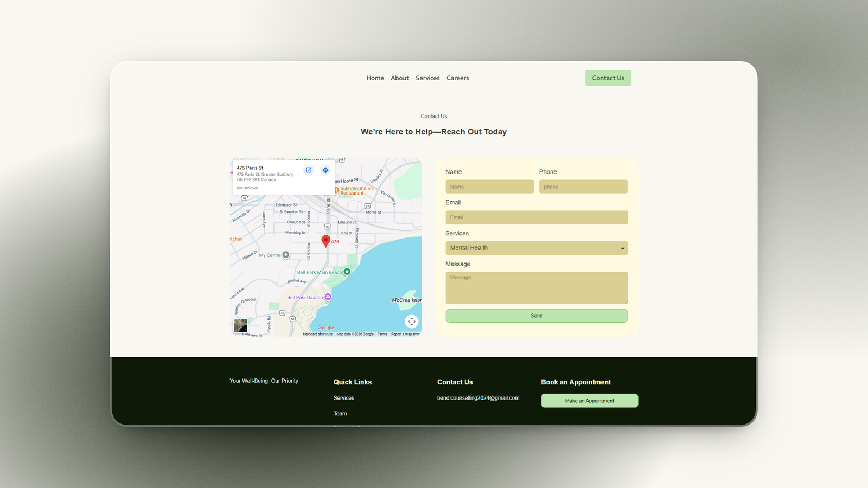Navigate to the Careers page

pos(457,78)
